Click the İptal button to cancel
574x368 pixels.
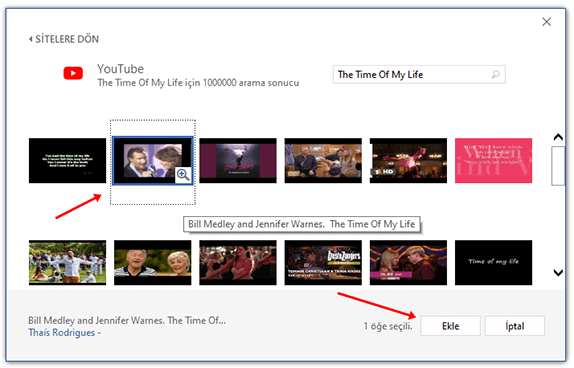click(x=515, y=326)
